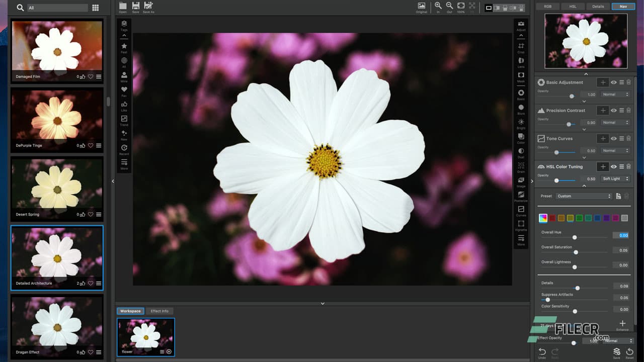Select the Mask tool

pos(521,73)
